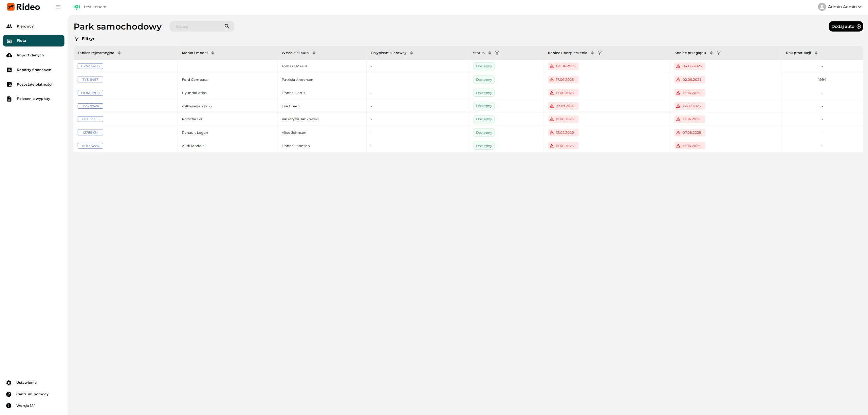The height and width of the screenshot is (415, 868).
Task: Sort by Tablica rejestracyjna arrows
Action: coord(119,53)
